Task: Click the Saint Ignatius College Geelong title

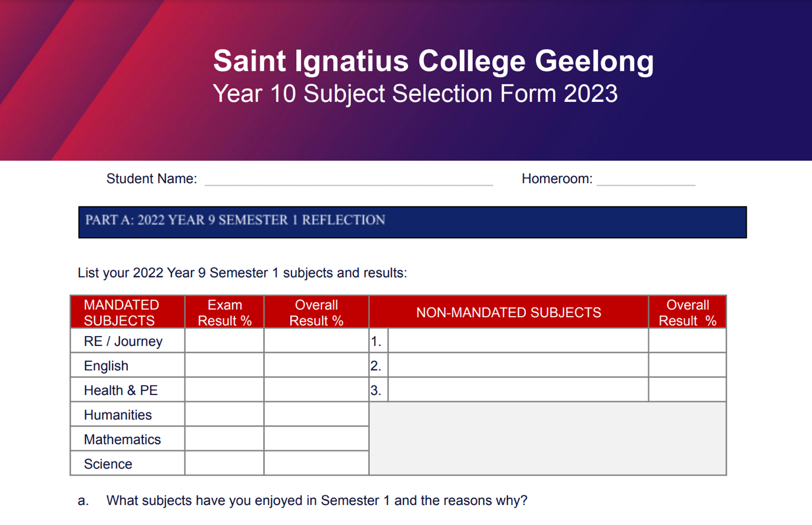Action: click(433, 61)
